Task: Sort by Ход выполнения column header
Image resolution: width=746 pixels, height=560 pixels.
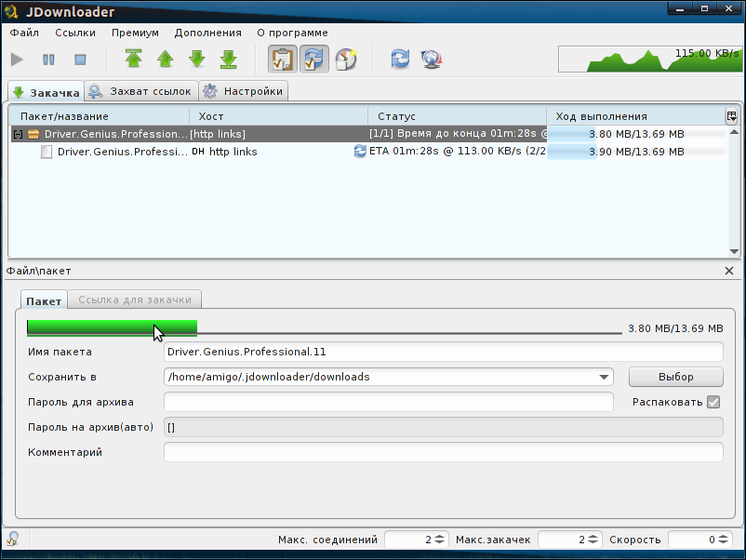Action: tap(635, 116)
